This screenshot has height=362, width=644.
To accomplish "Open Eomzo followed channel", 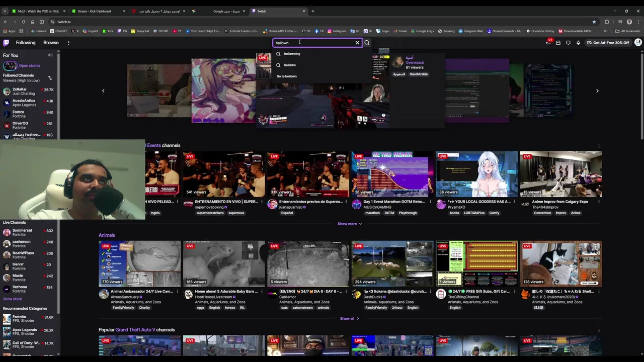I will pyautogui.click(x=28, y=114).
